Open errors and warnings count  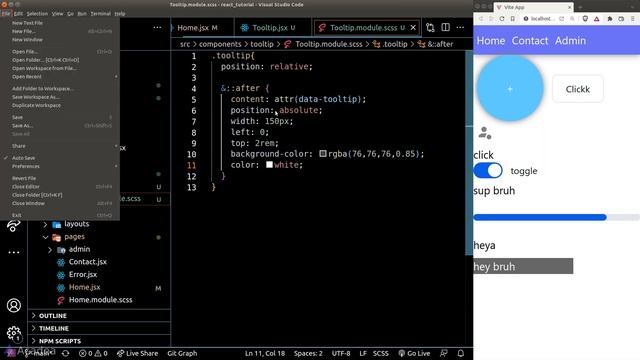[93, 353]
